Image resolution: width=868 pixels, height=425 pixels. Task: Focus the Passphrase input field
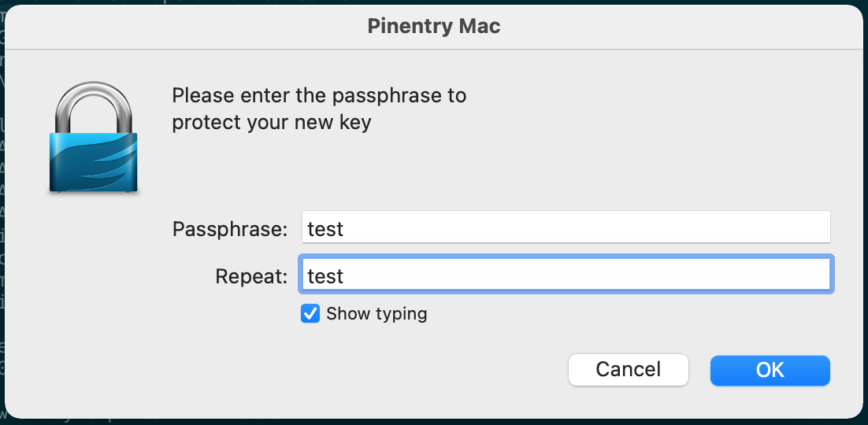[566, 229]
